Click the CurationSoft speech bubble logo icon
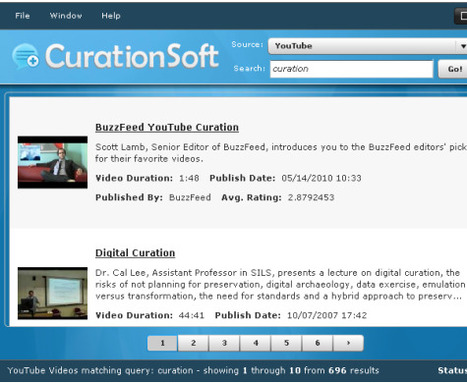This screenshot has height=383, width=467. coord(25,56)
